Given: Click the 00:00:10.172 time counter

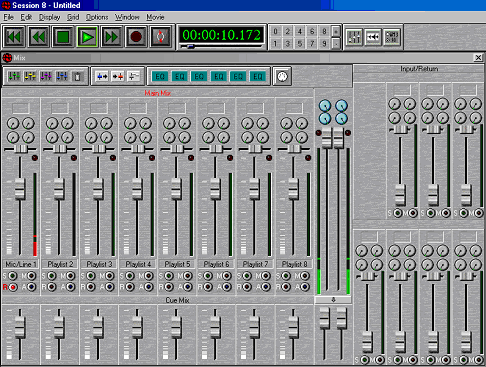Looking at the screenshot, I should [221, 35].
